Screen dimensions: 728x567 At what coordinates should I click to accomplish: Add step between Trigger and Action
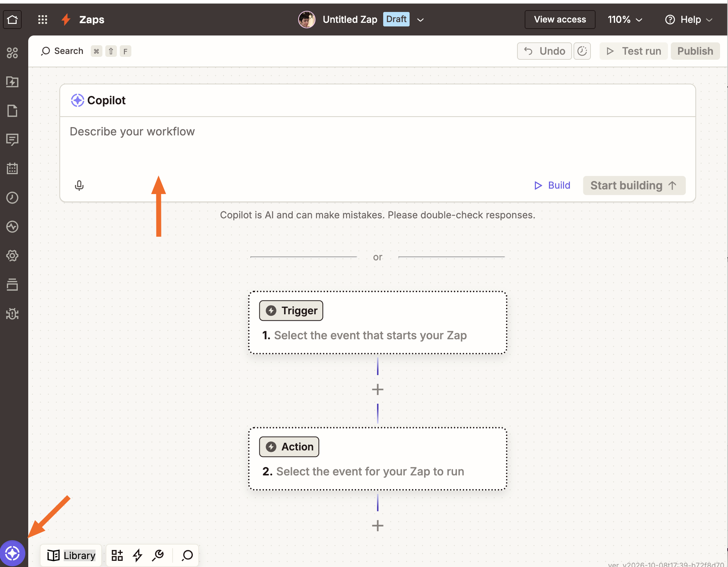(x=377, y=390)
